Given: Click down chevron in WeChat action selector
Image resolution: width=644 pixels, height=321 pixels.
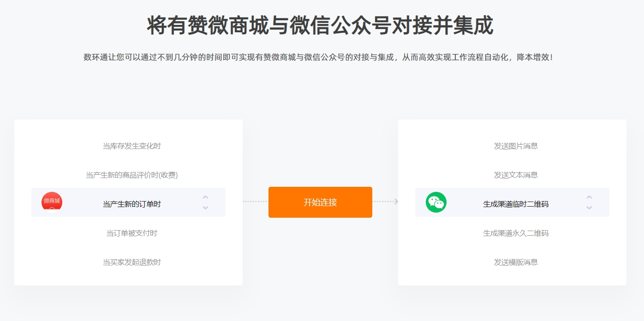Looking at the screenshot, I should pyautogui.click(x=589, y=208).
